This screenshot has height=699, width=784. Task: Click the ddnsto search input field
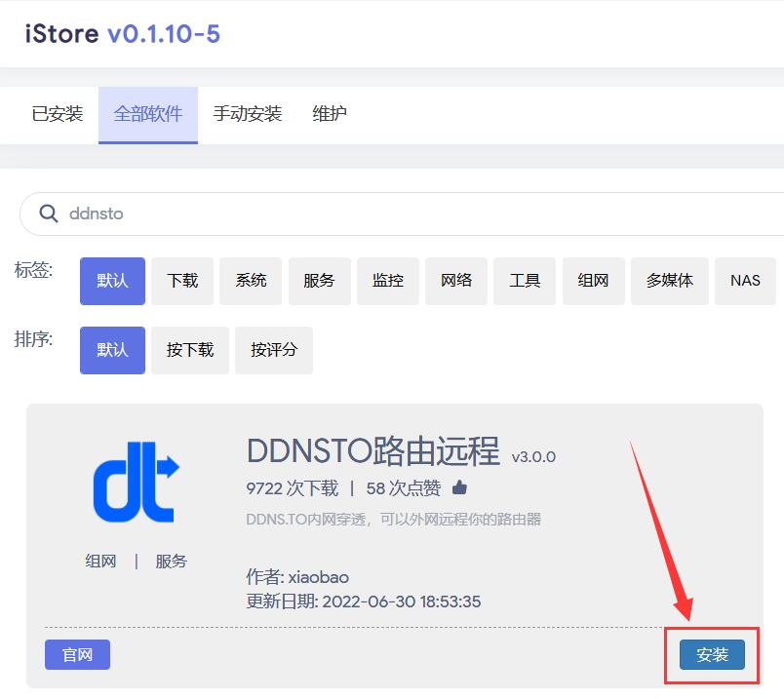(390, 214)
